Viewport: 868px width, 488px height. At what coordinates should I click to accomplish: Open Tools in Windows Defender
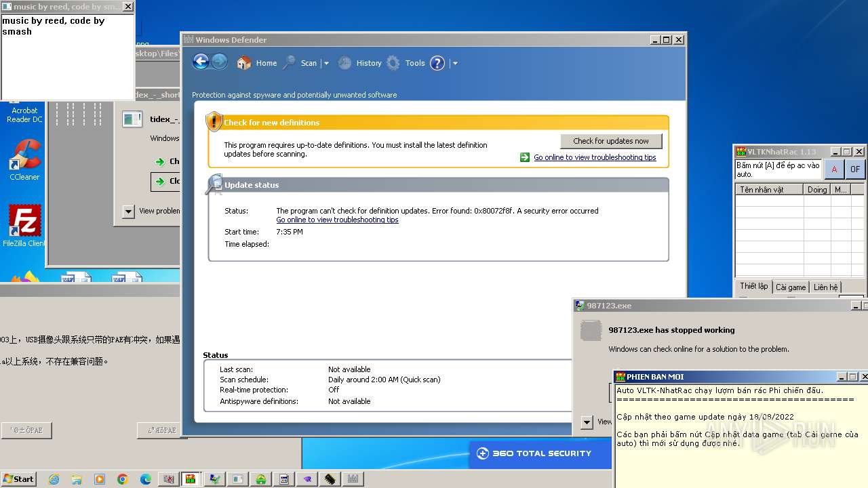click(406, 63)
